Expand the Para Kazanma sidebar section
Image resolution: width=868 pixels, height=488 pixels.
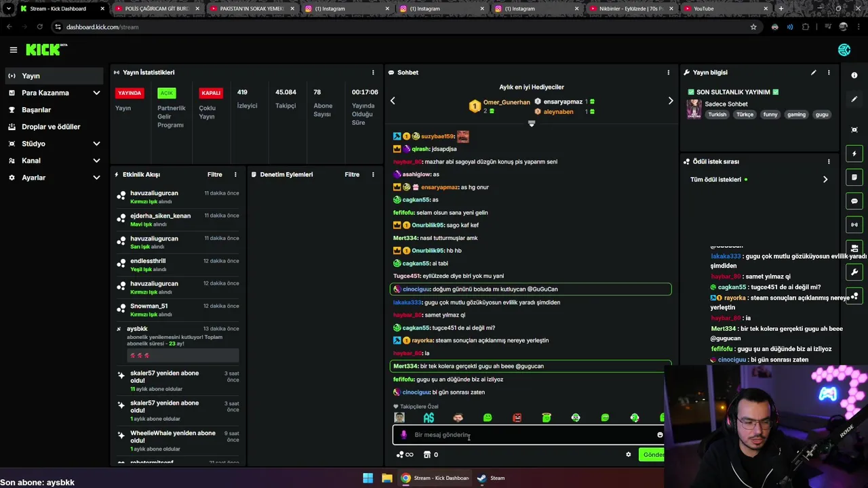(x=96, y=93)
